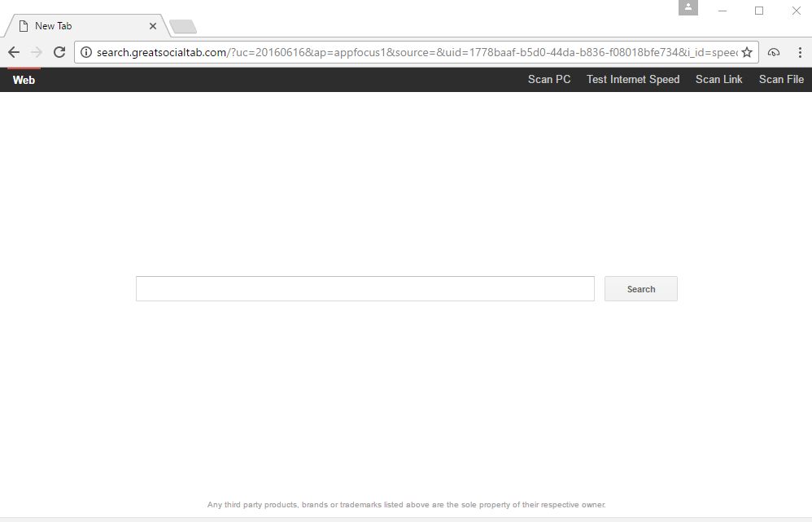Click the forward navigation arrow

36,51
